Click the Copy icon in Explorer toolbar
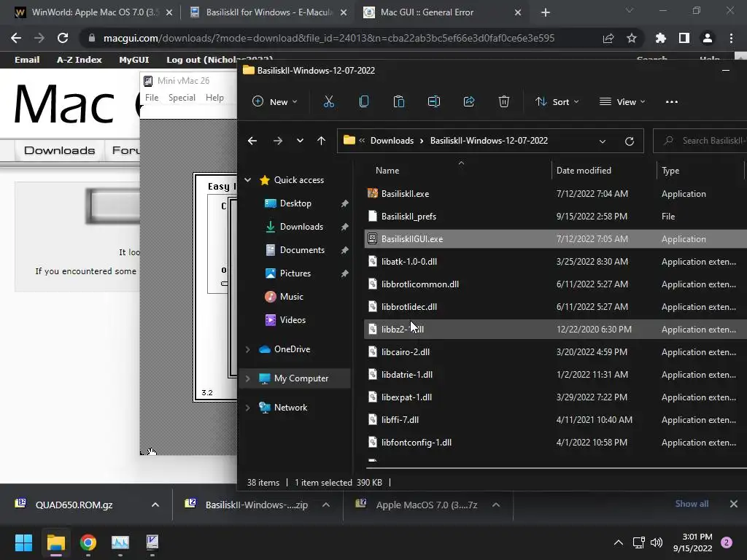This screenshot has width=747, height=560. point(364,101)
